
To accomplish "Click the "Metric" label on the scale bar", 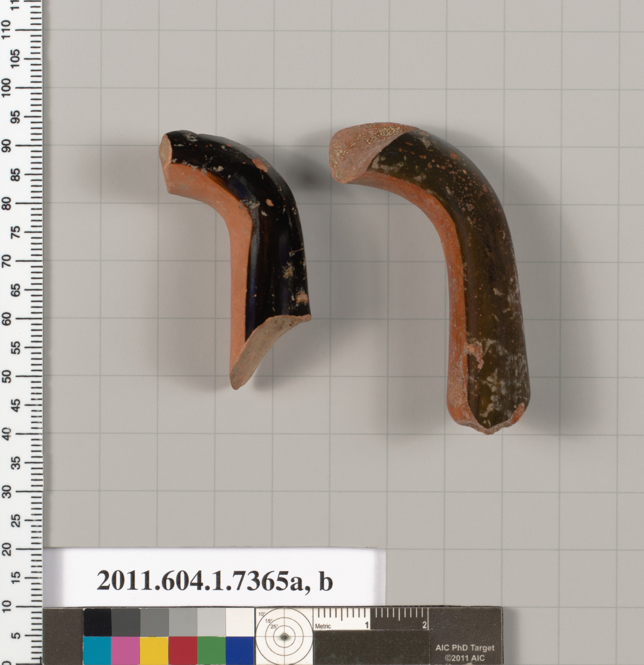I will click(x=323, y=626).
